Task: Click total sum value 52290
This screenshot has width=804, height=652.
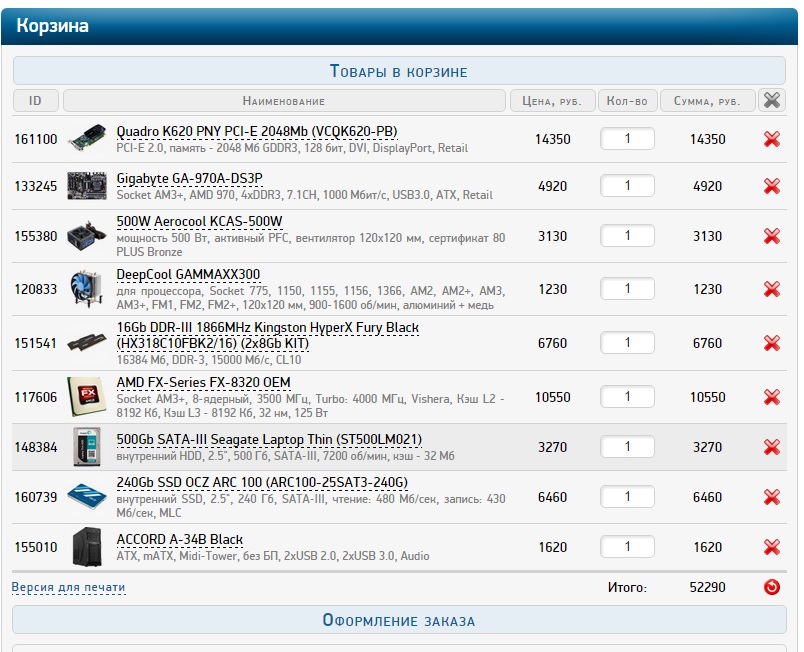Action: tap(708, 587)
